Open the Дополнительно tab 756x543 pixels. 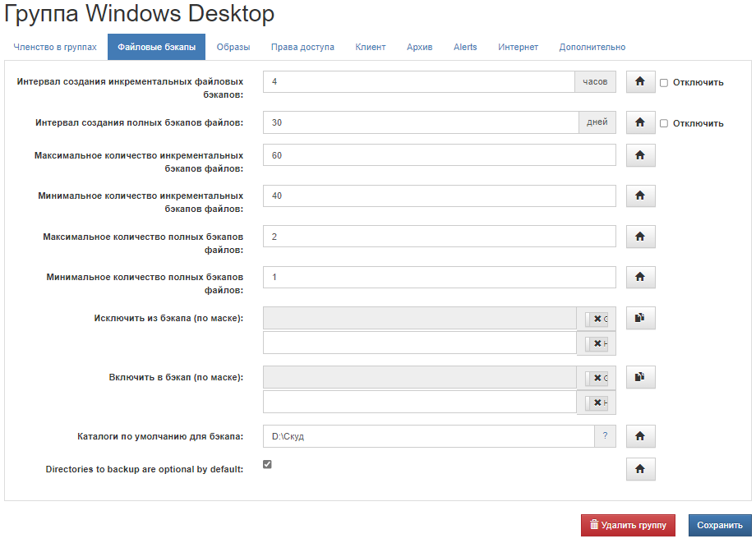592,47
